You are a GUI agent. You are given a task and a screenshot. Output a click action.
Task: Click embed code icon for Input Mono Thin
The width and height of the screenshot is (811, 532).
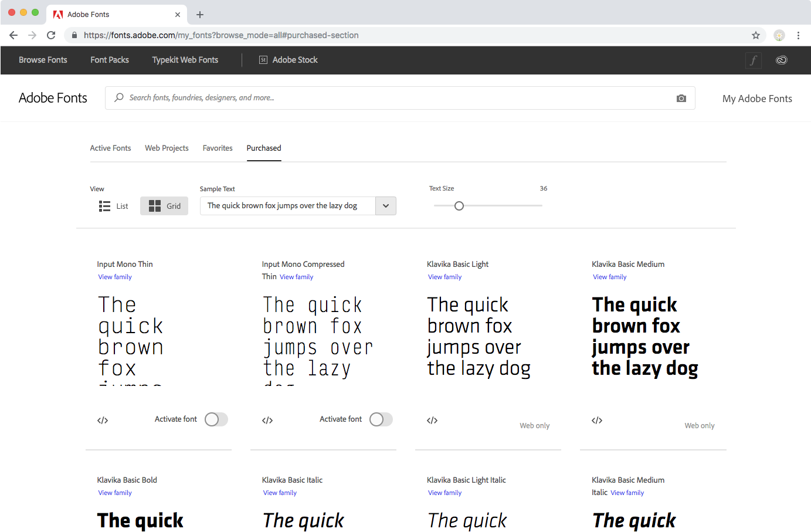point(103,420)
